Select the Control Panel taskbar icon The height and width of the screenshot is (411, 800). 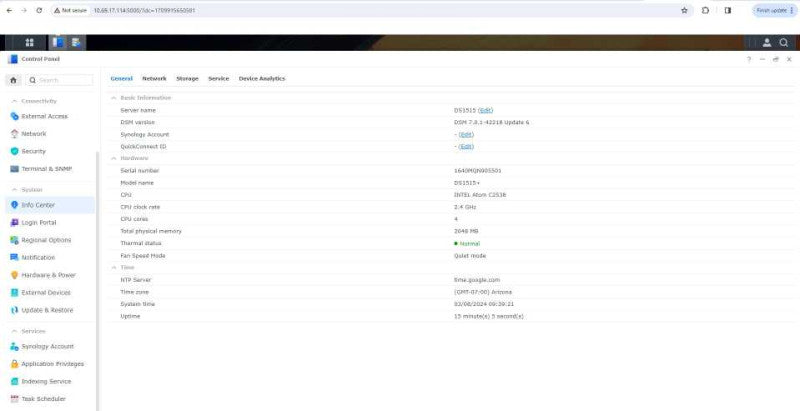coord(58,43)
